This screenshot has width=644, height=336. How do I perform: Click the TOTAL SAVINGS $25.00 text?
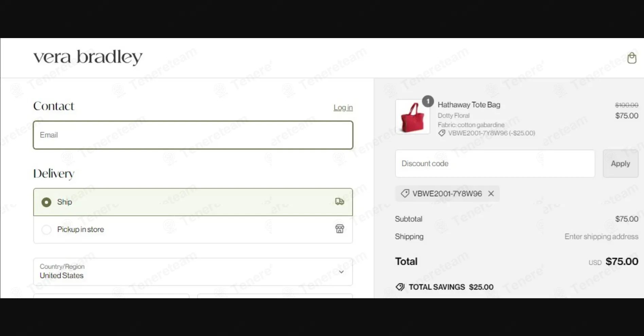click(451, 287)
